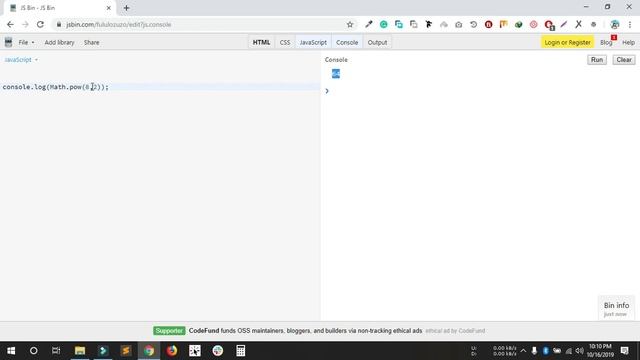The image size is (640, 360).
Task: Click the red circle extension icon
Action: pyautogui.click(x=489, y=24)
